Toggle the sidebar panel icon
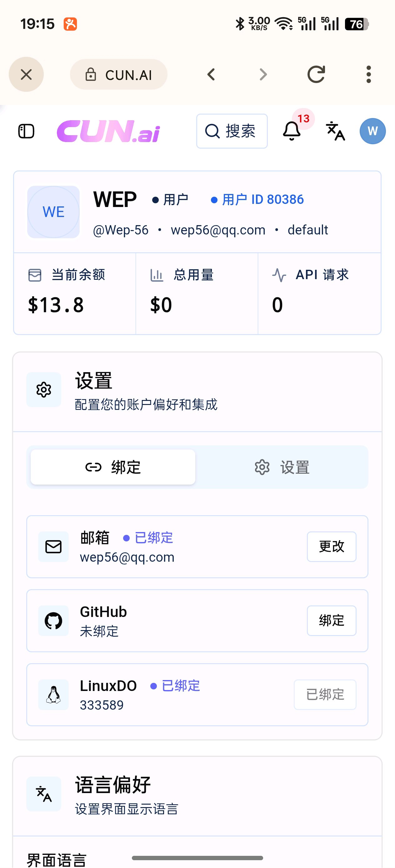The width and height of the screenshot is (395, 868). click(x=26, y=131)
